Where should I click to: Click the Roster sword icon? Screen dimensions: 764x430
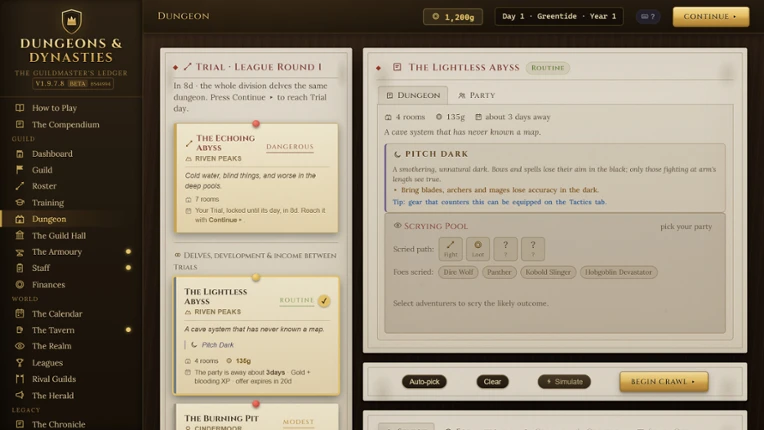(19, 186)
